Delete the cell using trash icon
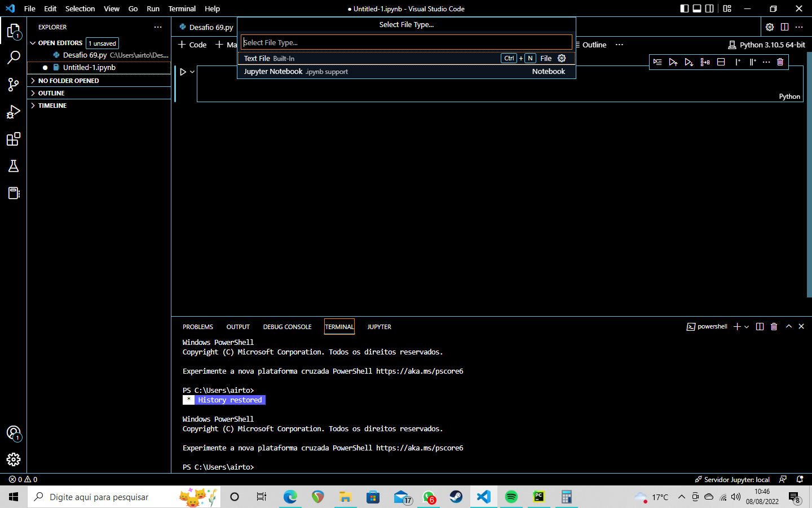The width and height of the screenshot is (812, 508). 780,62
